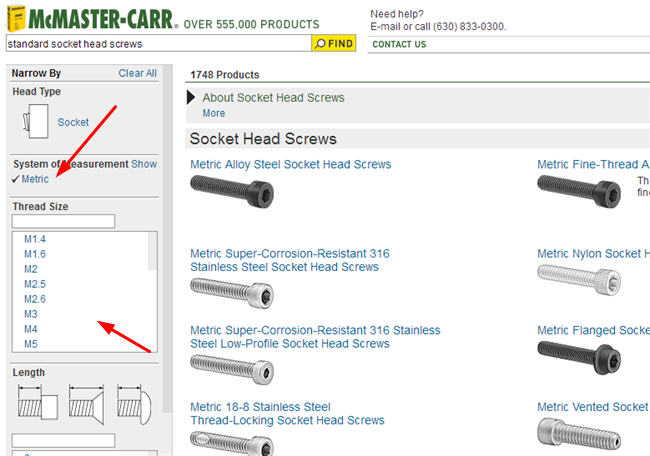
Task: Select M1.6 thread size
Action: tap(34, 254)
